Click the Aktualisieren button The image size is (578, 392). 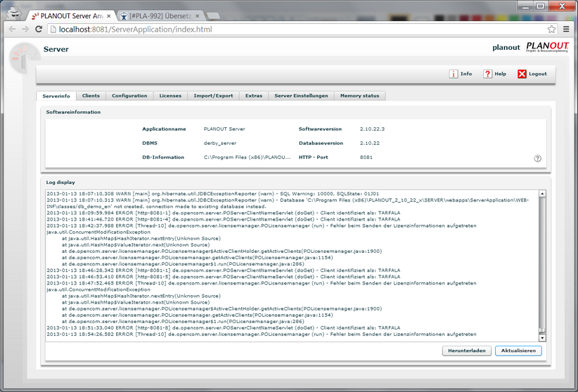[518, 351]
